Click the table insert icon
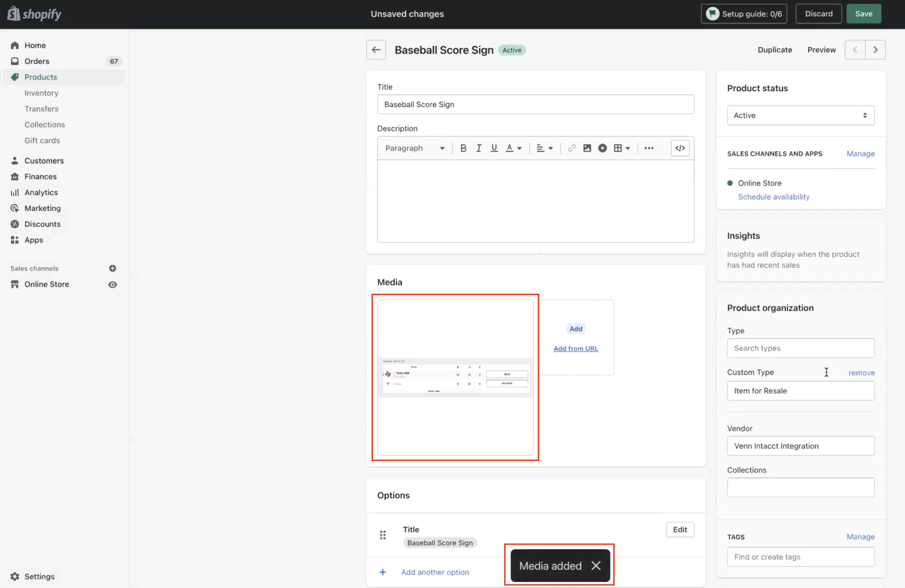Screen dimensions: 905x588 (x=618, y=148)
